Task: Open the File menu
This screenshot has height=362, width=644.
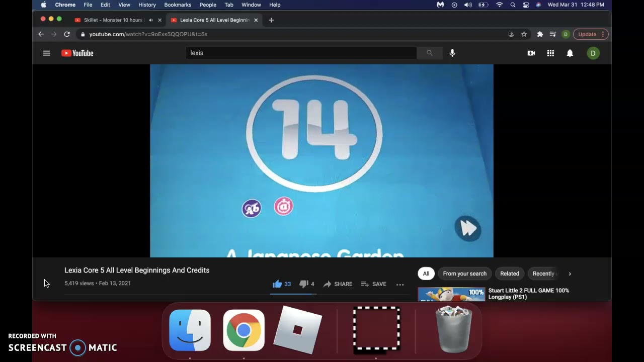Action: tap(88, 5)
